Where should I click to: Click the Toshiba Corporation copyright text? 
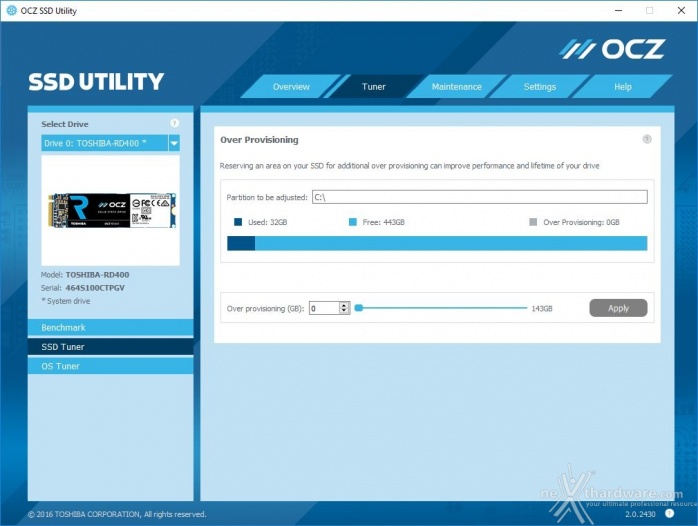[117, 514]
